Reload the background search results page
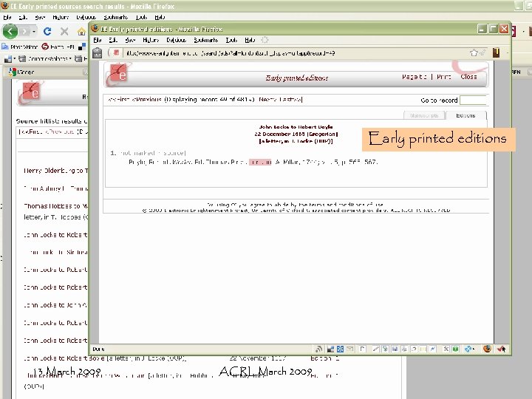 pos(47,32)
